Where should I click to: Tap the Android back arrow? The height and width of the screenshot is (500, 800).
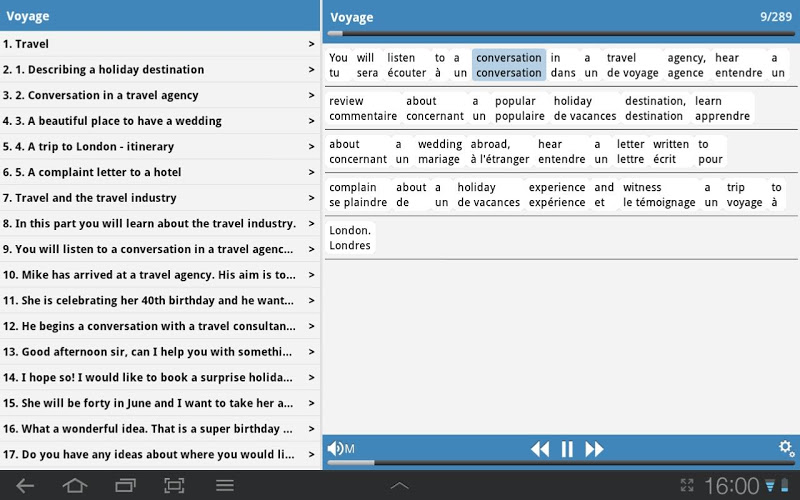pos(24,486)
